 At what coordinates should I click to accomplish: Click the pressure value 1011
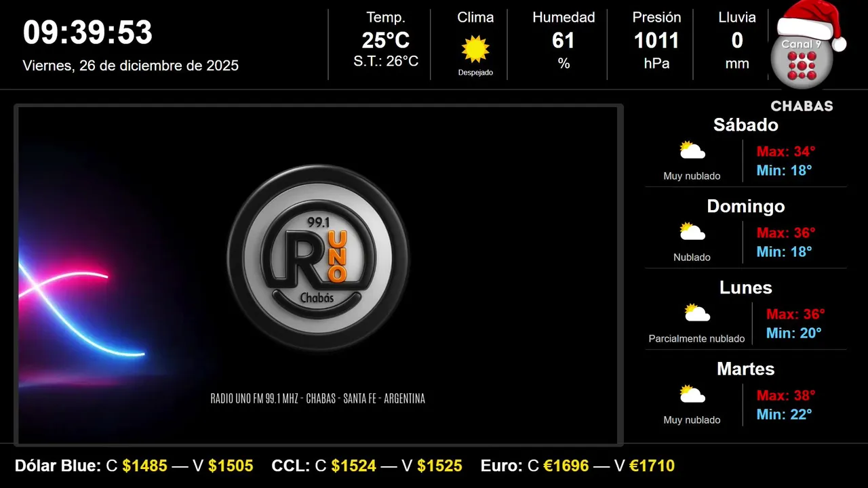[x=656, y=41]
